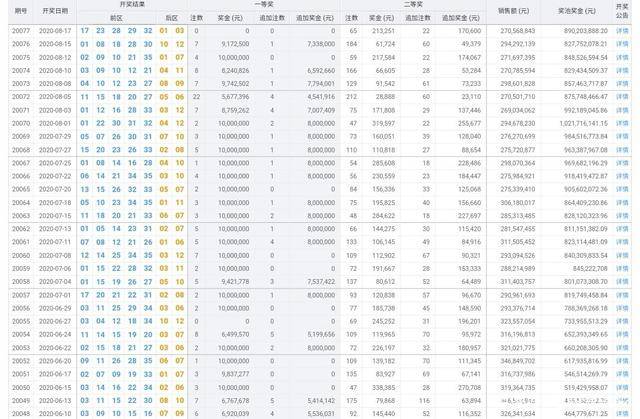Select sales amount 326,341,634

pyautogui.click(x=518, y=414)
